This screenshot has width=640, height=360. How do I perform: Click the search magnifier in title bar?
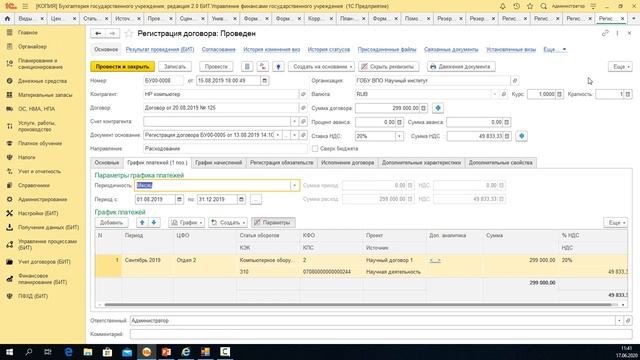click(x=543, y=6)
